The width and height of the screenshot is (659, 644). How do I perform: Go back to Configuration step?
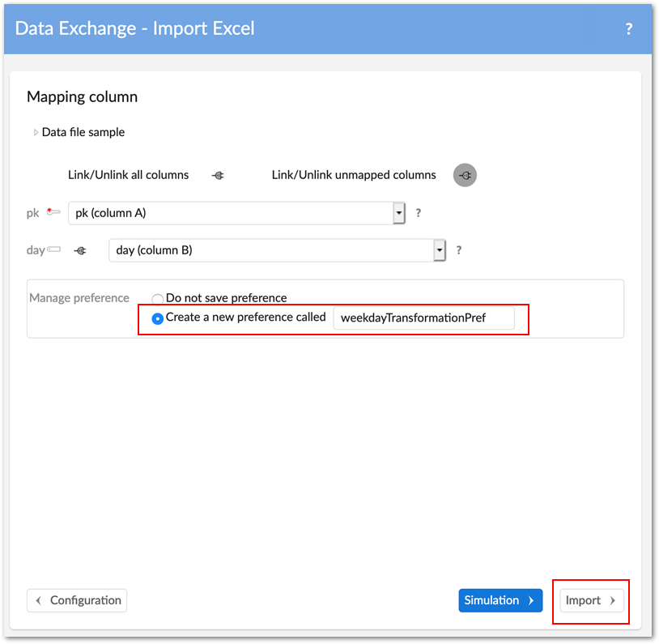click(77, 600)
